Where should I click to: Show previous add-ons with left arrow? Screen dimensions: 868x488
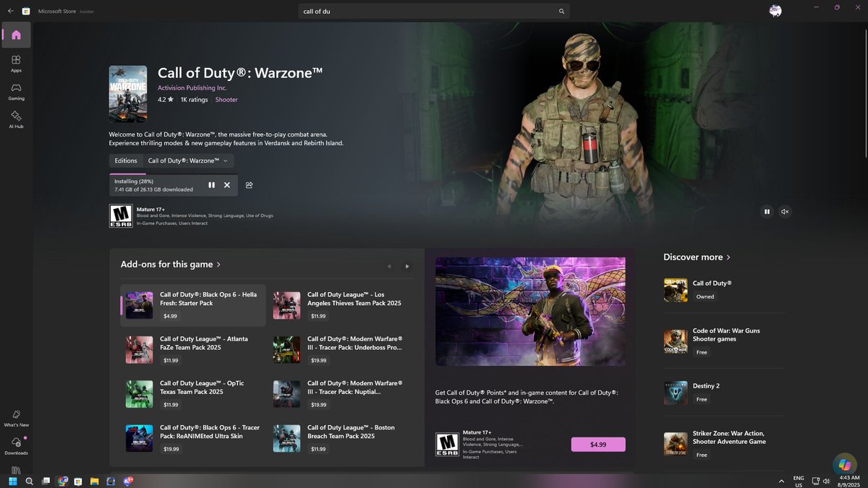coord(389,266)
